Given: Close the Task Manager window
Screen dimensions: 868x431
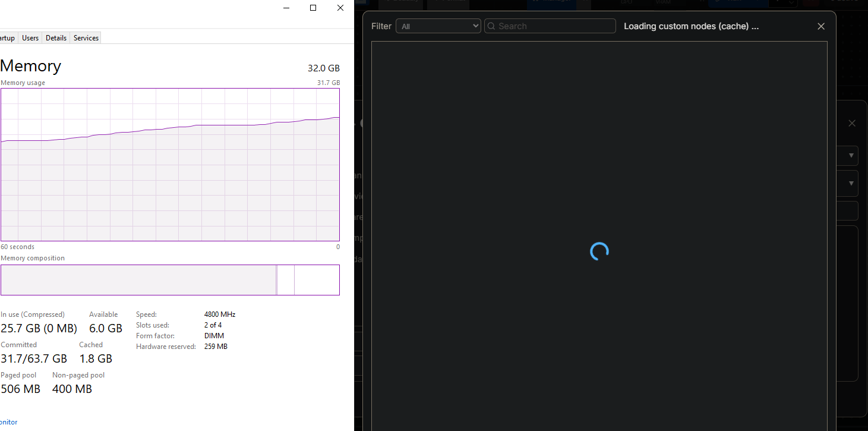Looking at the screenshot, I should (340, 8).
